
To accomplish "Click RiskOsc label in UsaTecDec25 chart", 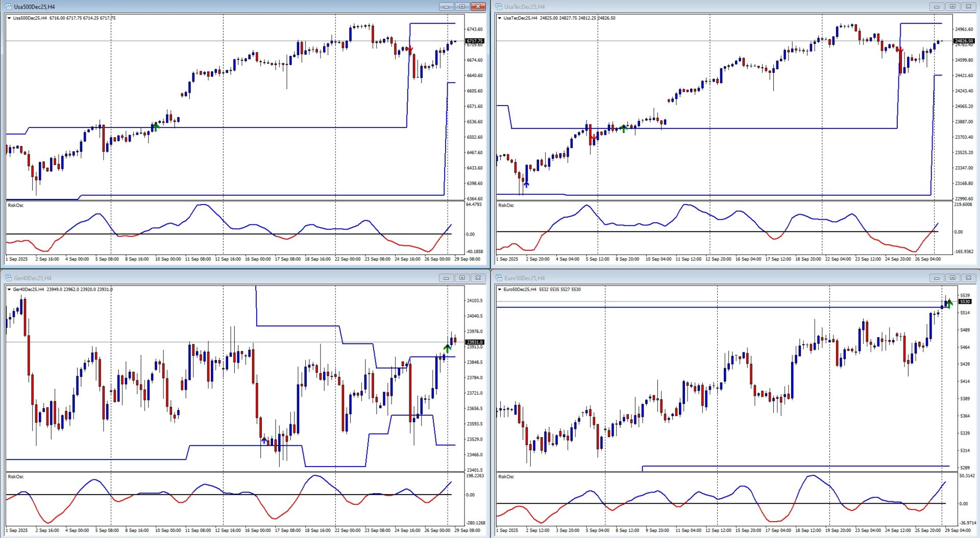I will [x=506, y=206].
